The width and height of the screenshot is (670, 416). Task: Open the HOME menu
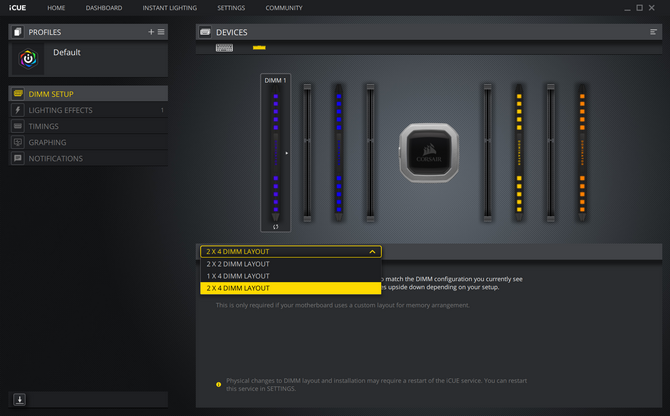coord(56,8)
